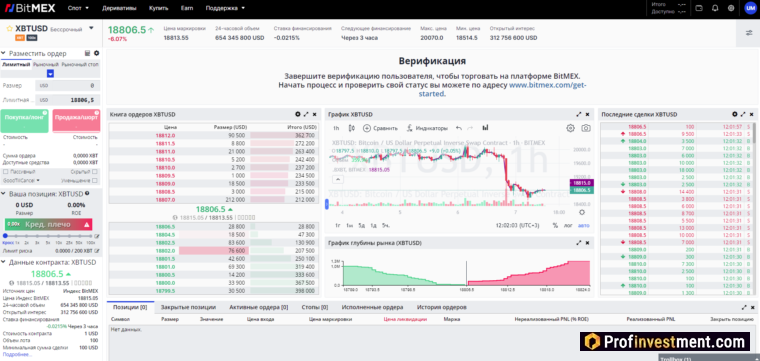The image size is (760, 361).
Task: Expand the bottom positions panel to fullscreen
Action: pyautogui.click(x=744, y=307)
